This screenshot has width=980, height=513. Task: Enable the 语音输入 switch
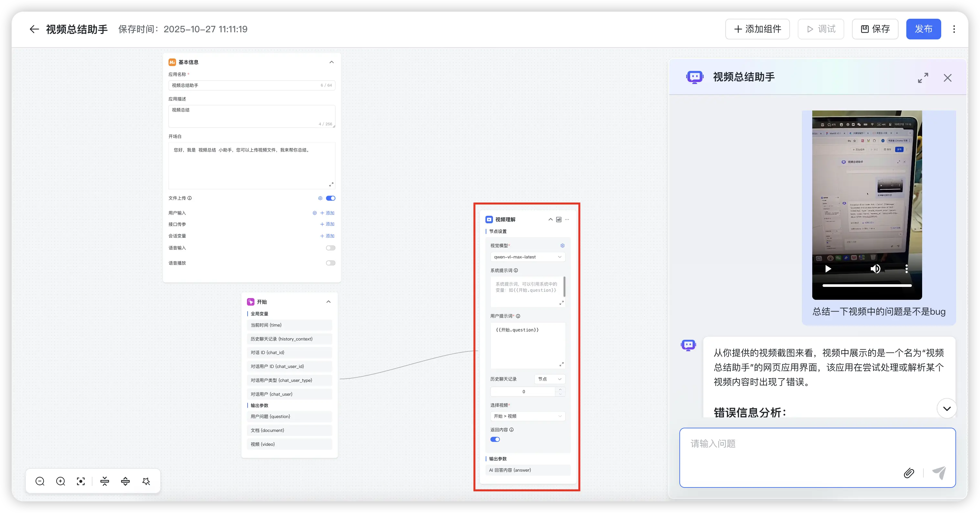[331, 248]
